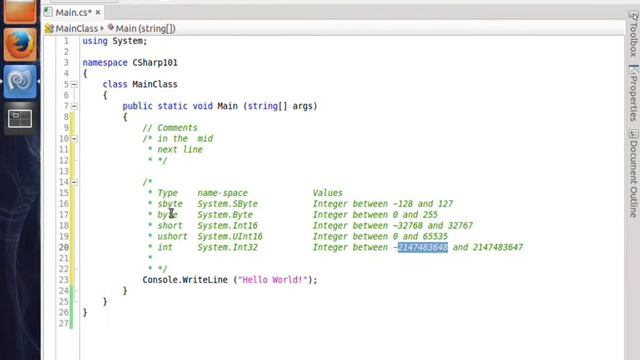Click 'ushort' type in comment
Viewport: 640px width, 360px height.
tap(172, 236)
